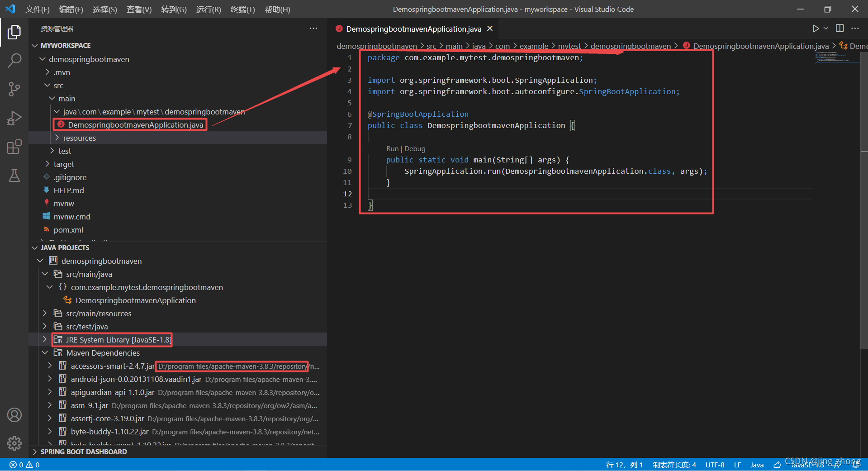This screenshot has width=868, height=471.
Task: Open the 运行(R) menu
Action: [209, 10]
